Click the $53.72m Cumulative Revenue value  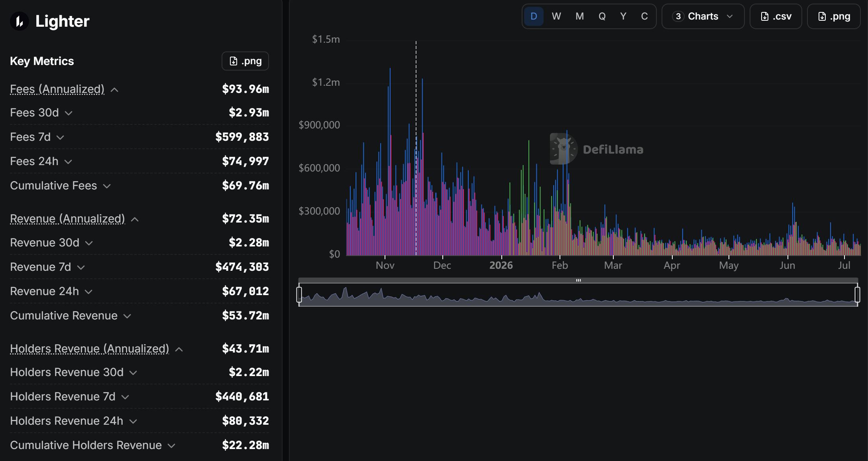[245, 315]
